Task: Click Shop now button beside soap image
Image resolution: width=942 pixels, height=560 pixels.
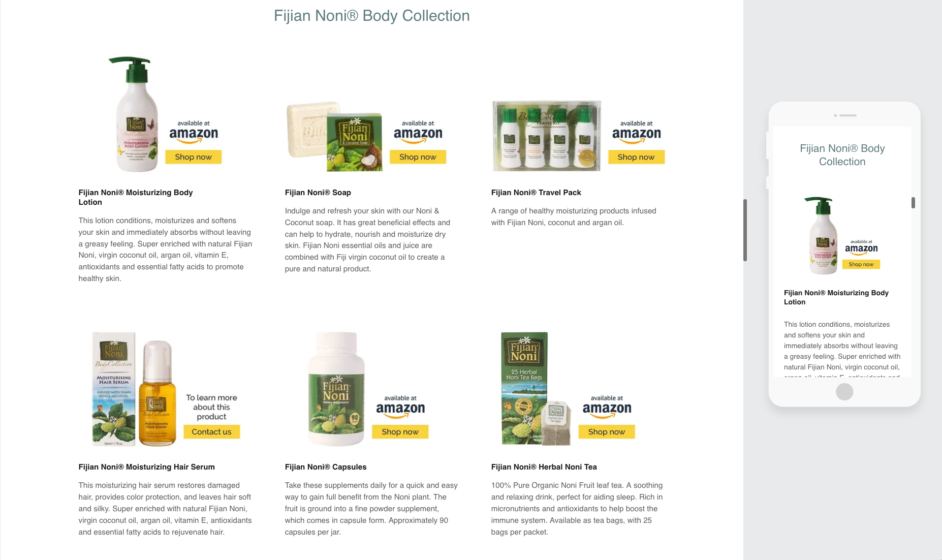Action: [x=418, y=157]
